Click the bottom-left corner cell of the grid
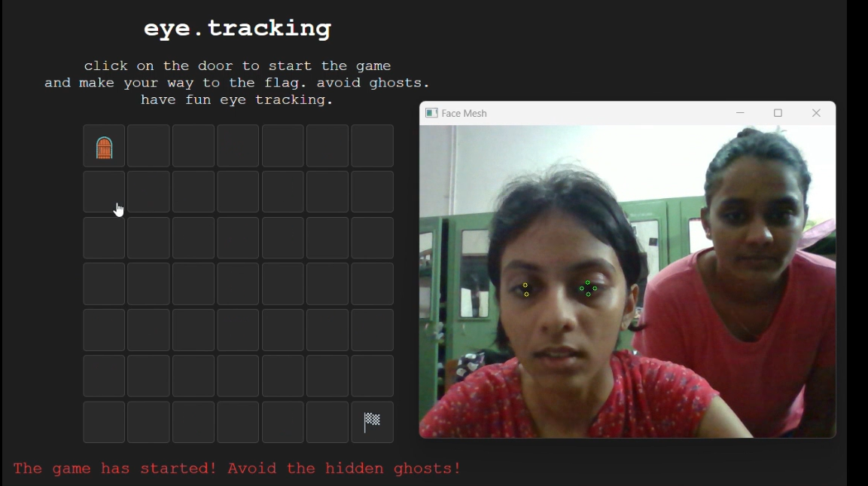This screenshot has height=486, width=868. click(x=104, y=422)
